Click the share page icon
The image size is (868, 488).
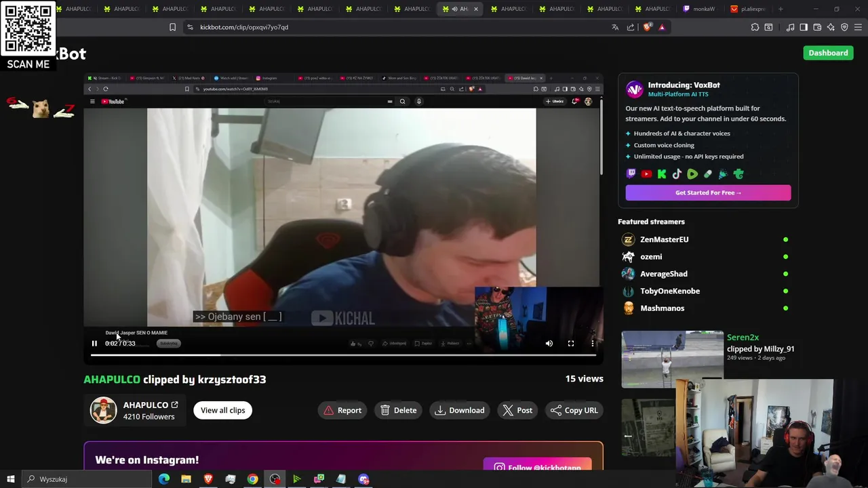631,27
